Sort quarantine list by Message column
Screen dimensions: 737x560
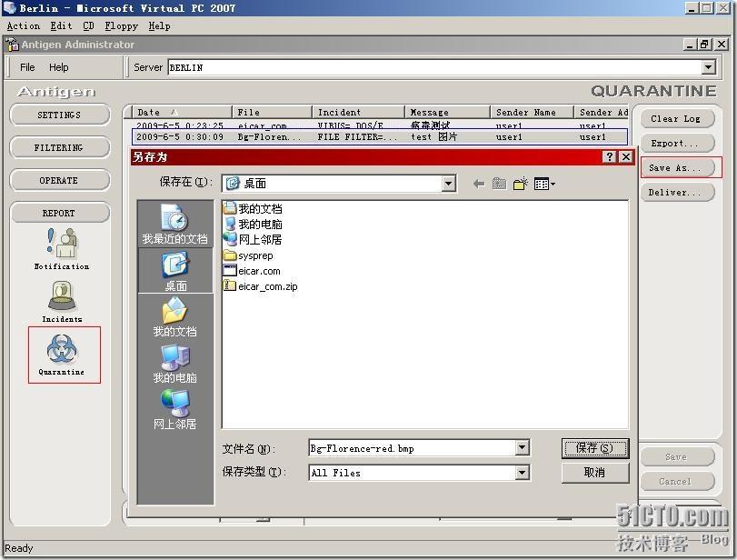tap(447, 112)
